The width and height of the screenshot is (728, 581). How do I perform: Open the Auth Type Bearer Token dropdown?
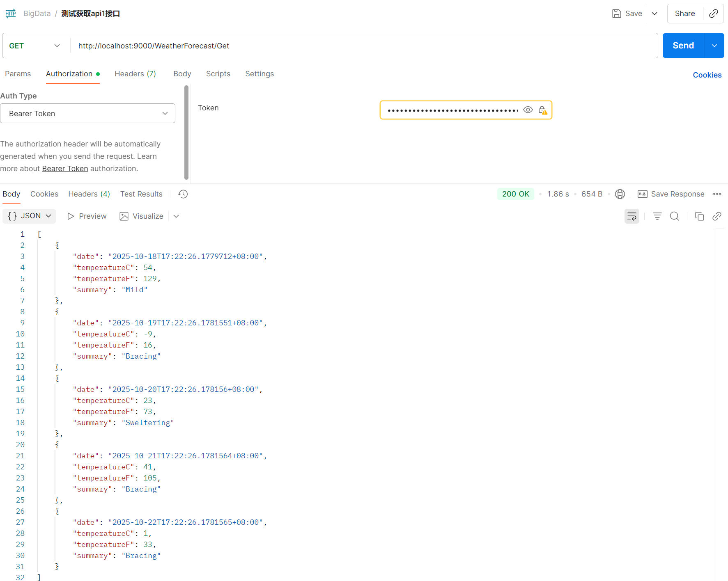click(x=87, y=113)
